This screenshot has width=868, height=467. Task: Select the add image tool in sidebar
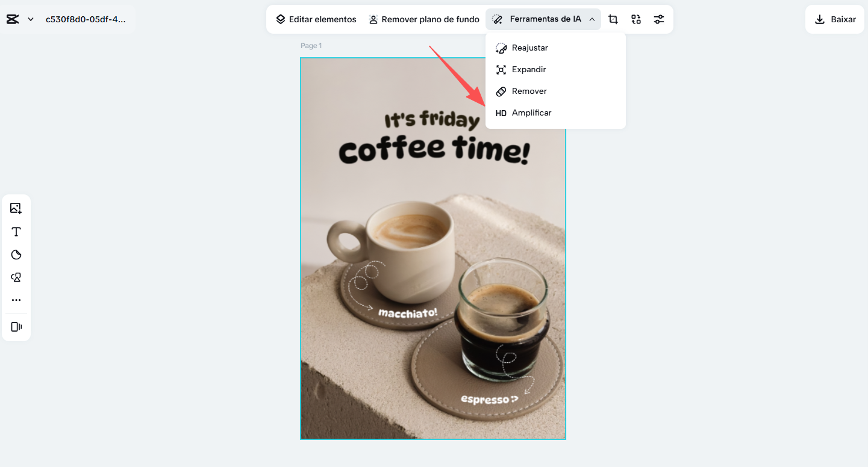point(16,208)
